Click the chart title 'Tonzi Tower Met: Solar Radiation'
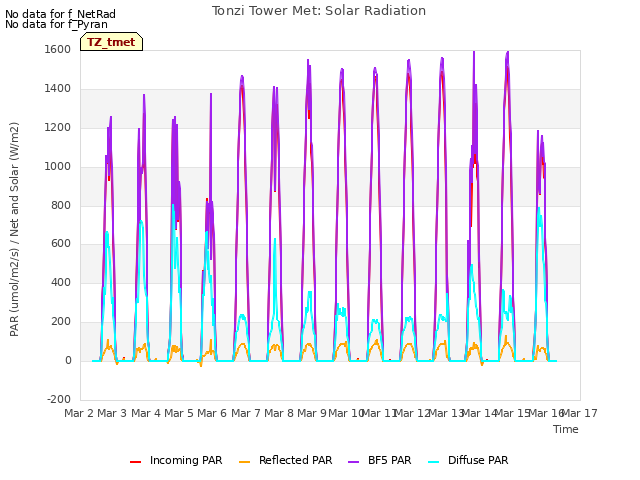 319,11
